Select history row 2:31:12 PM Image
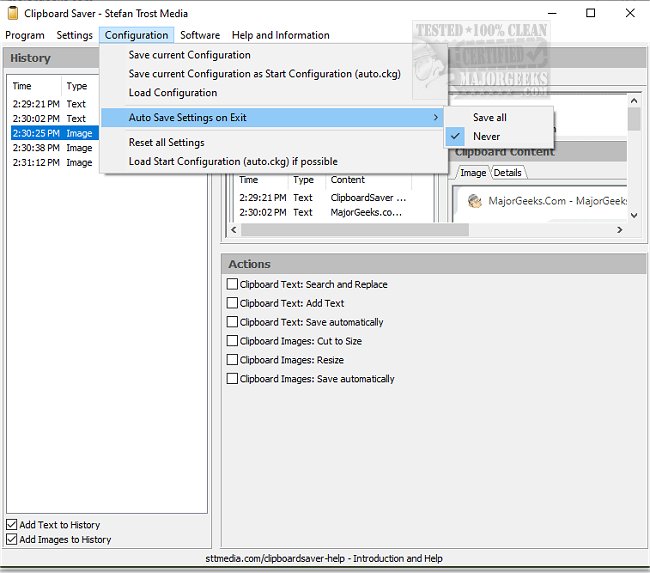 click(55, 163)
